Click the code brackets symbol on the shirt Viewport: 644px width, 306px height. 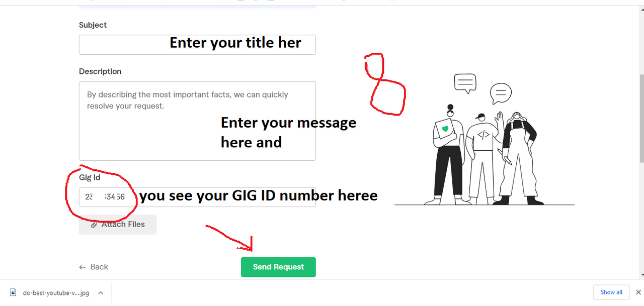(483, 135)
